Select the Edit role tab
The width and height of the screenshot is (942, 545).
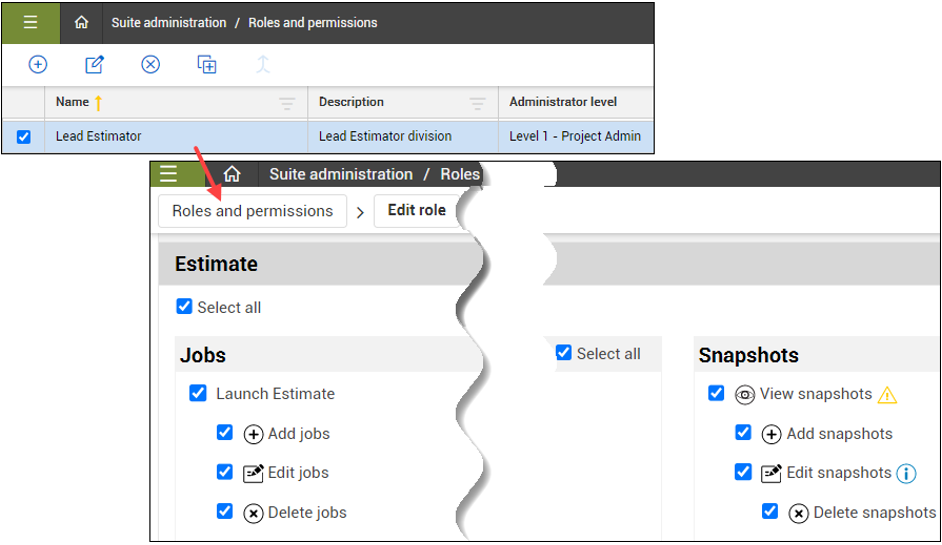coord(417,210)
